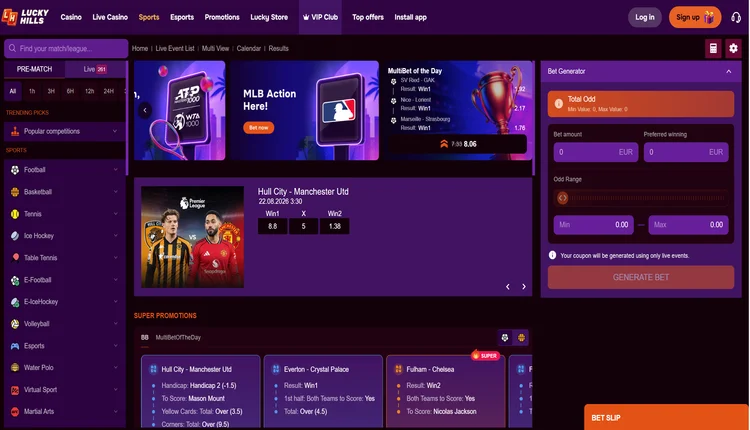Image resolution: width=750 pixels, height=430 pixels.
Task: Select the 24H time filter
Action: (x=109, y=91)
